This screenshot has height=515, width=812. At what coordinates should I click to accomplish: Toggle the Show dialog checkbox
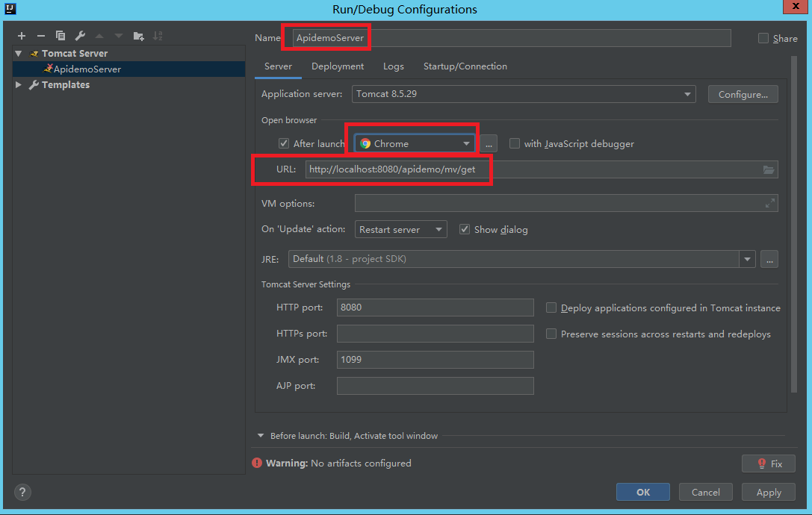pyautogui.click(x=465, y=229)
